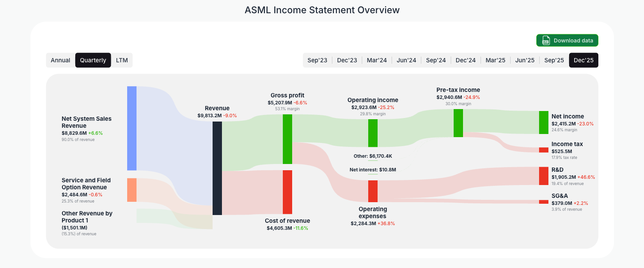The height and width of the screenshot is (268, 644).
Task: Click the red Operating expenses bar
Action: tap(373, 191)
